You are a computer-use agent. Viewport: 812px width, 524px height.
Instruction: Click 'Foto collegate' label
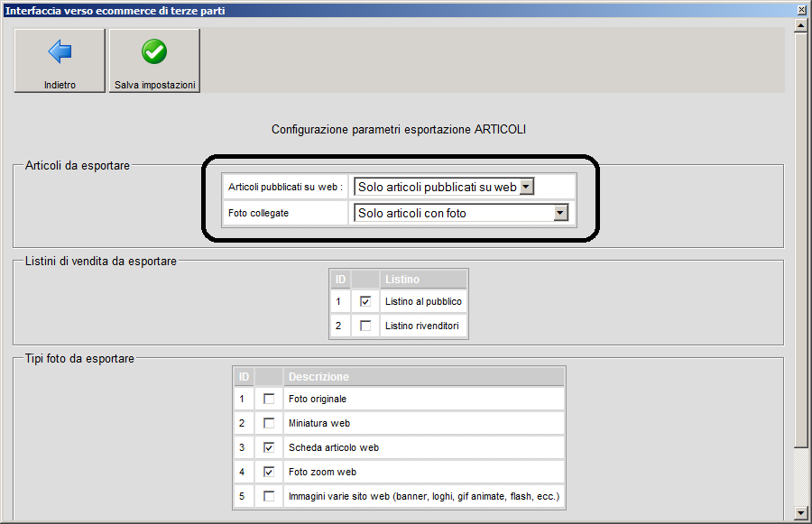point(258,213)
